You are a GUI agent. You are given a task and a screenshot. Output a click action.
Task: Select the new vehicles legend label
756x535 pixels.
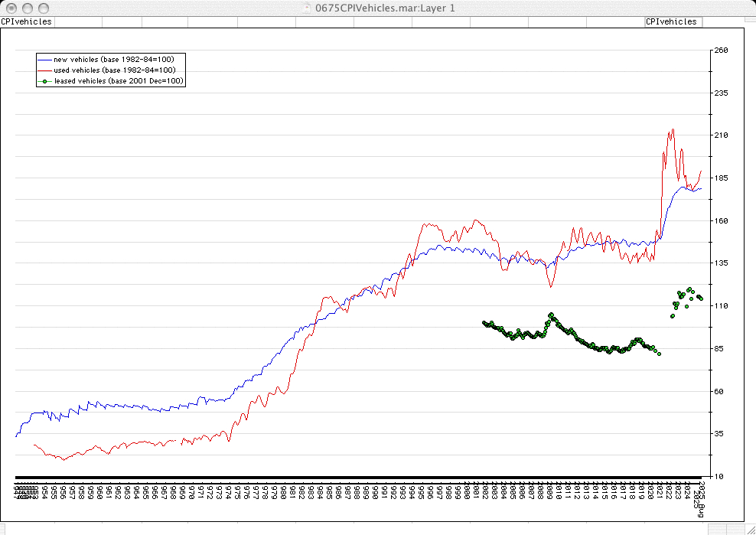point(113,59)
